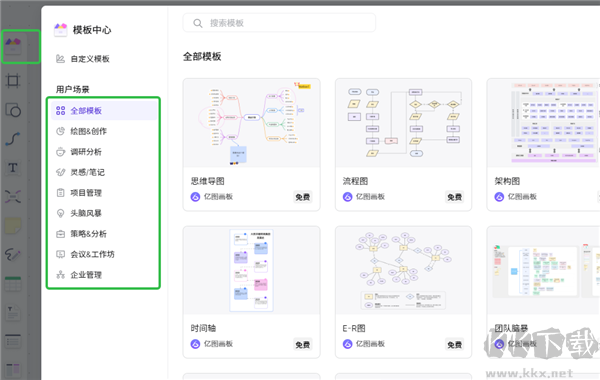Select the Kanban tool at toolbar bottom
The height and width of the screenshot is (380, 600).
pyautogui.click(x=13, y=370)
